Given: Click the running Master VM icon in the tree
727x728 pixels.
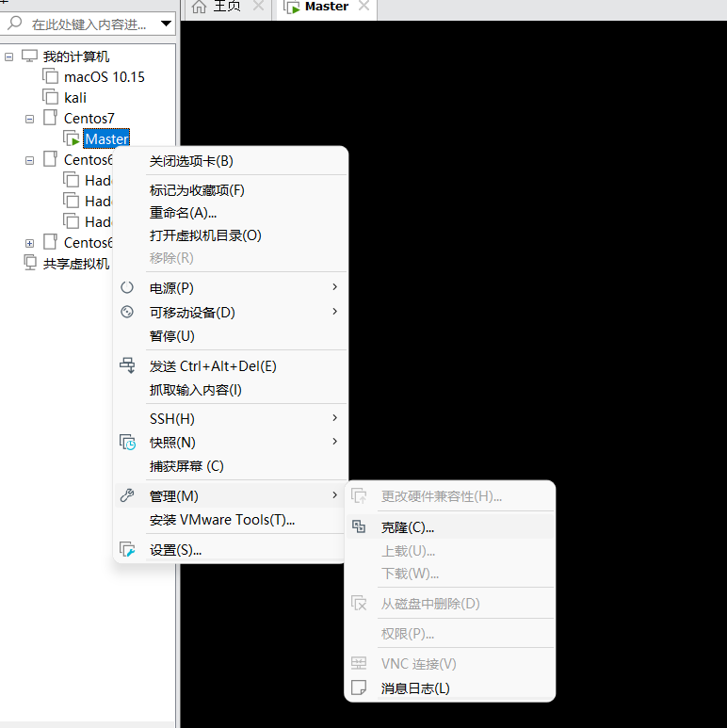Looking at the screenshot, I should [71, 138].
